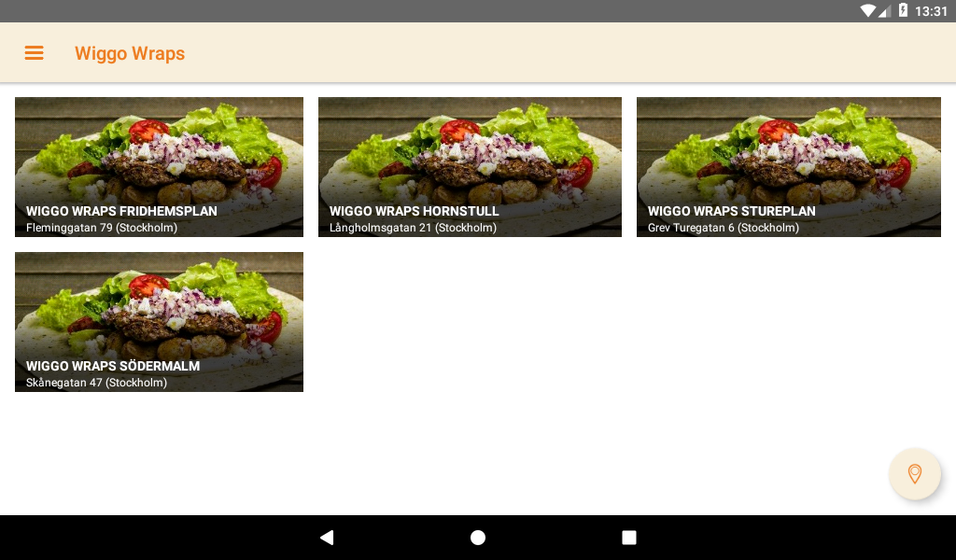
Task: Tap the Skånegatan 47 (Stockholm) address
Action: (x=96, y=383)
